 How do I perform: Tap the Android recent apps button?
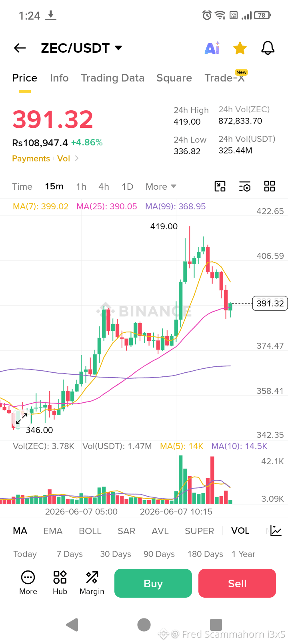(216, 625)
